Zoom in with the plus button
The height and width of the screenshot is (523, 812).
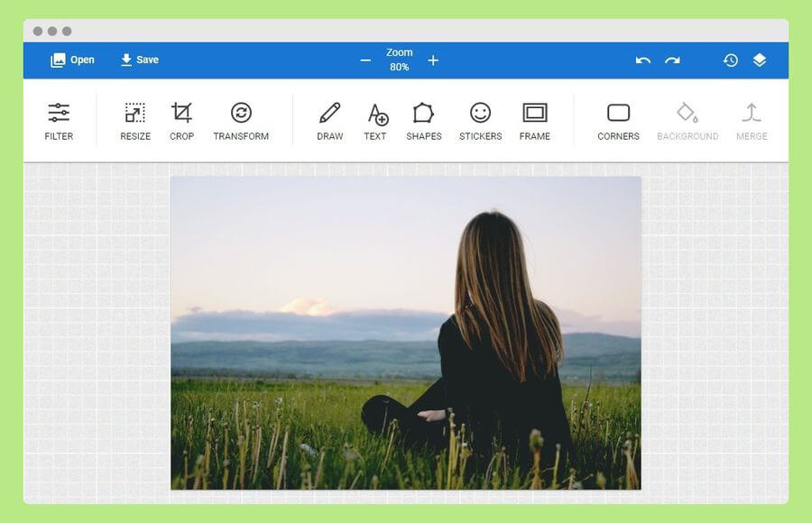click(433, 60)
